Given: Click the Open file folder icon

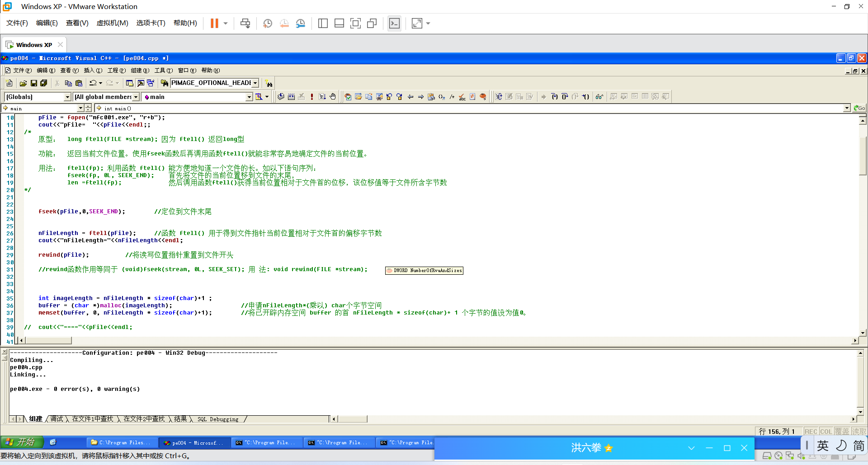Looking at the screenshot, I should pyautogui.click(x=23, y=83).
